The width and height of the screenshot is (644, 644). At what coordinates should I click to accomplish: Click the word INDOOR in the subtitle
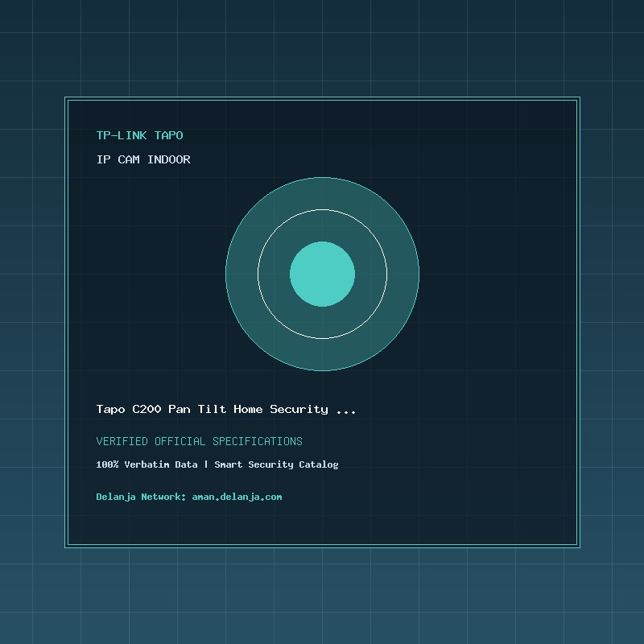click(x=169, y=159)
